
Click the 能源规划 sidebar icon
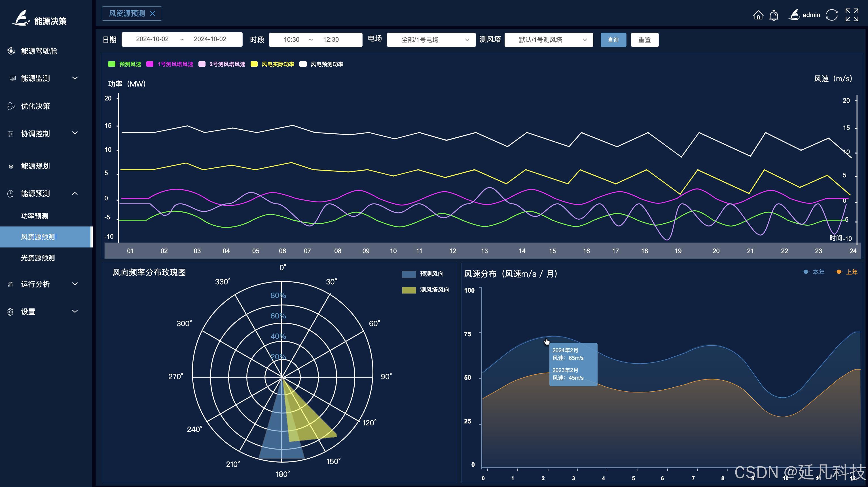pyautogui.click(x=11, y=166)
